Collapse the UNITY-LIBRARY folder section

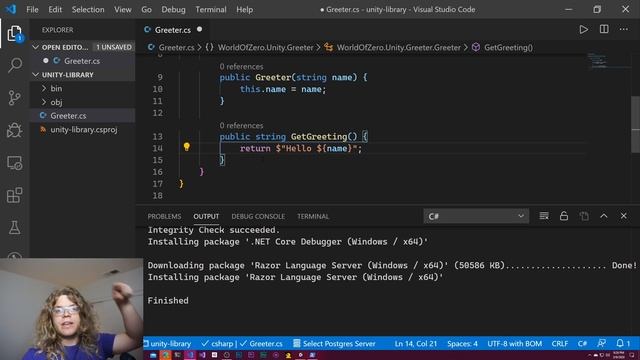(36, 75)
